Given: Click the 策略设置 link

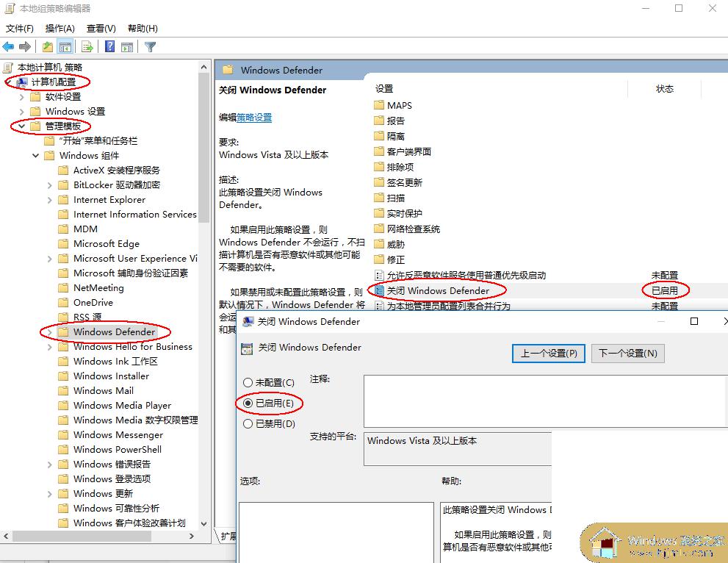Looking at the screenshot, I should tap(254, 118).
